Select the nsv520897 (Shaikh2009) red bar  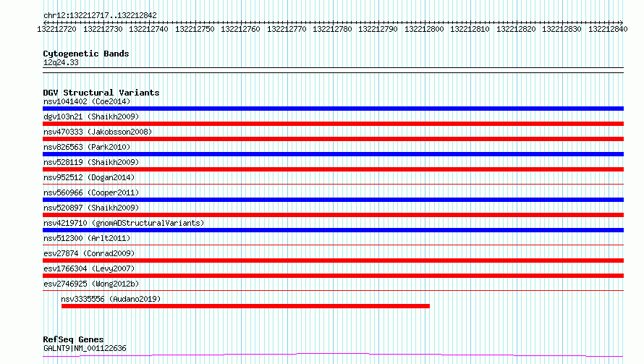pos(333,215)
